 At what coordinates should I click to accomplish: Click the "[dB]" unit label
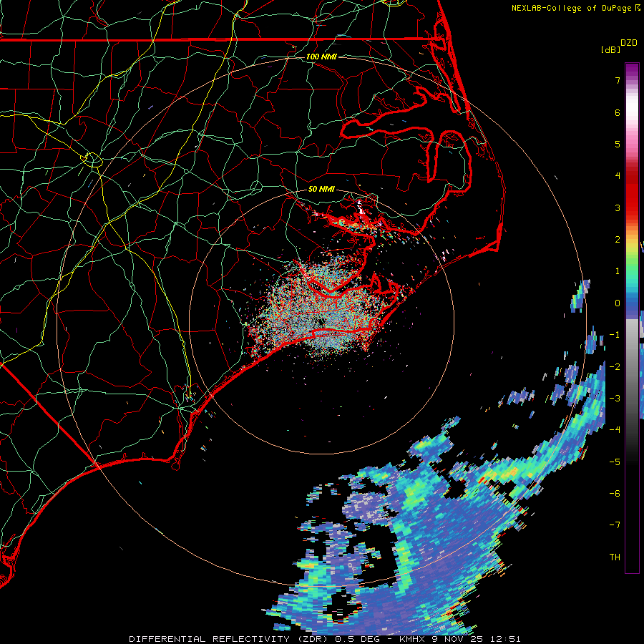pyautogui.click(x=611, y=49)
